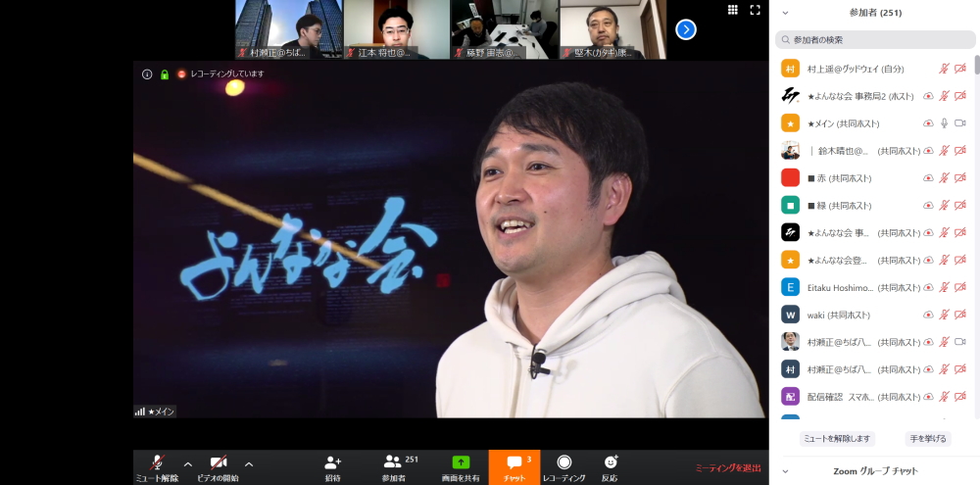Select 村瀬正 video thumbnail
Screen dimensions: 980x485
pos(289,29)
